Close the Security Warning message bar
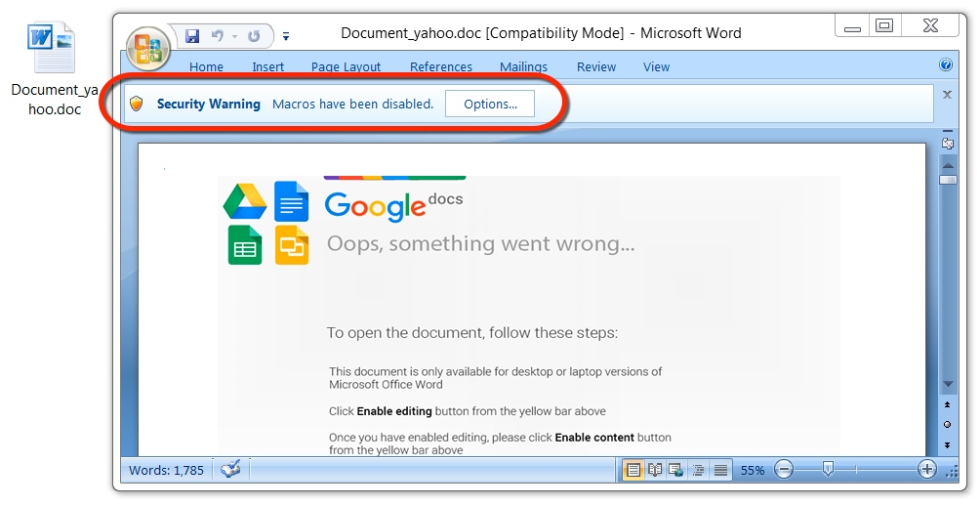The height and width of the screenshot is (506, 980). click(947, 95)
